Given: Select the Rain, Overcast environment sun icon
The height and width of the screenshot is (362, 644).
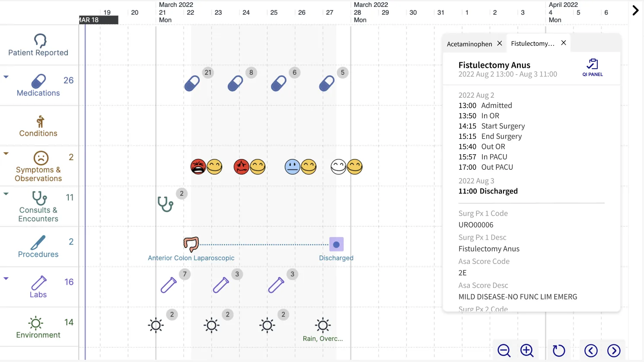Looking at the screenshot, I should coord(323,325).
